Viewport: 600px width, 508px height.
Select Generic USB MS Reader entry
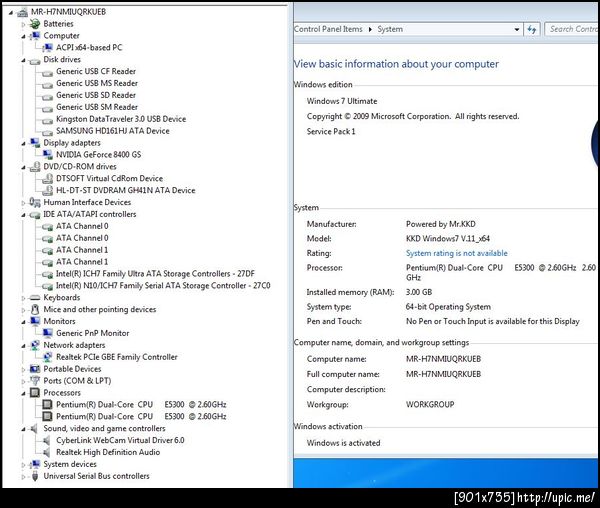[x=97, y=83]
